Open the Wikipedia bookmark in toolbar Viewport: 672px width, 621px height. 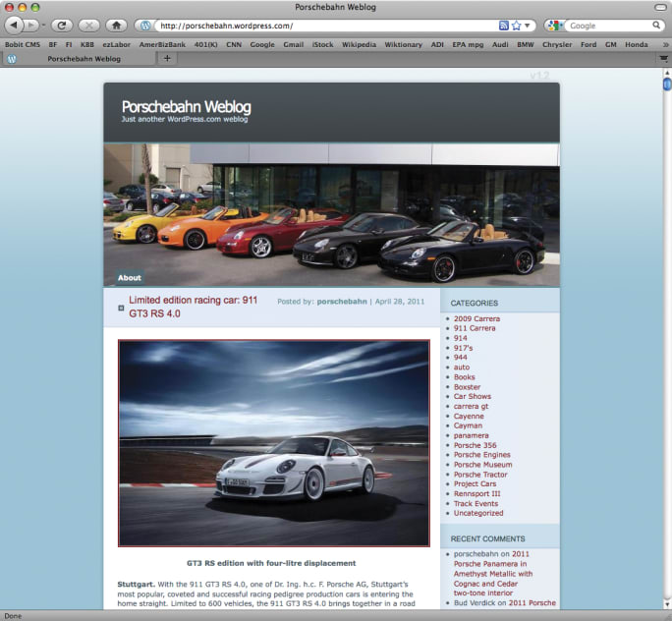[x=358, y=44]
